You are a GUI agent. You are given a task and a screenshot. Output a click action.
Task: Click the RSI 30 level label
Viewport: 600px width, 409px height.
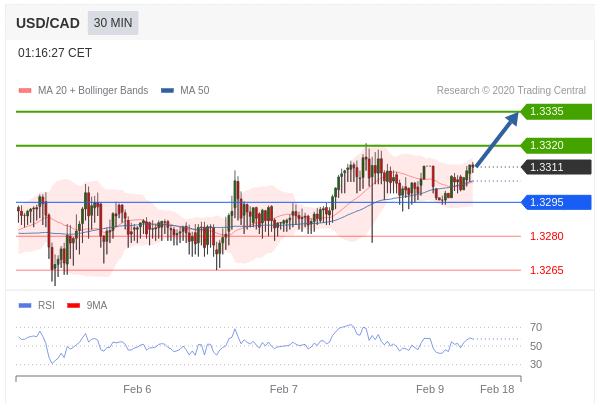[536, 364]
